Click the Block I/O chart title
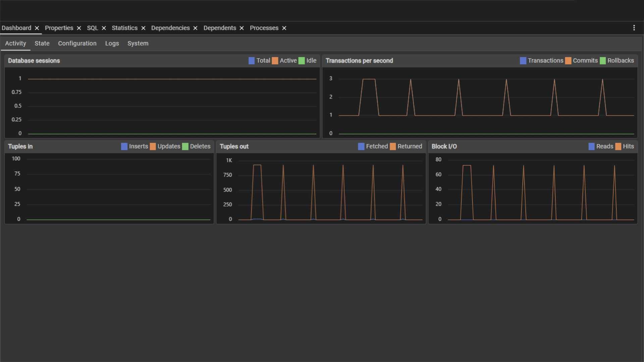The width and height of the screenshot is (644, 362). pos(444,146)
